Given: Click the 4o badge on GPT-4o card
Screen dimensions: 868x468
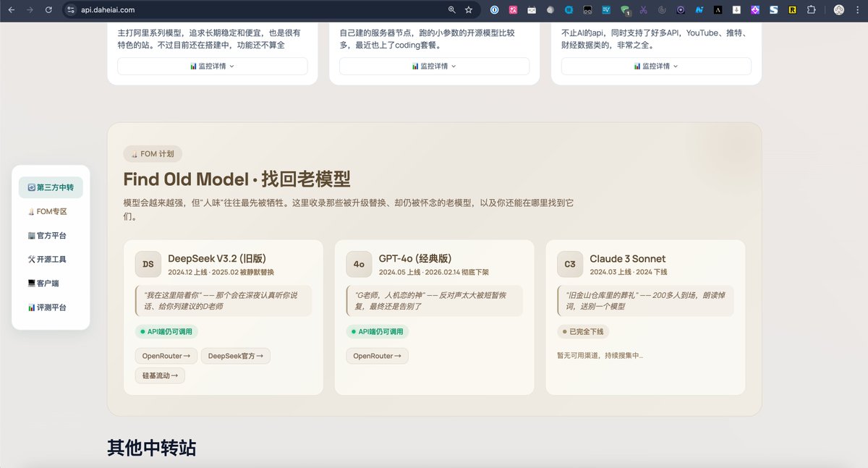Looking at the screenshot, I should pos(359,264).
